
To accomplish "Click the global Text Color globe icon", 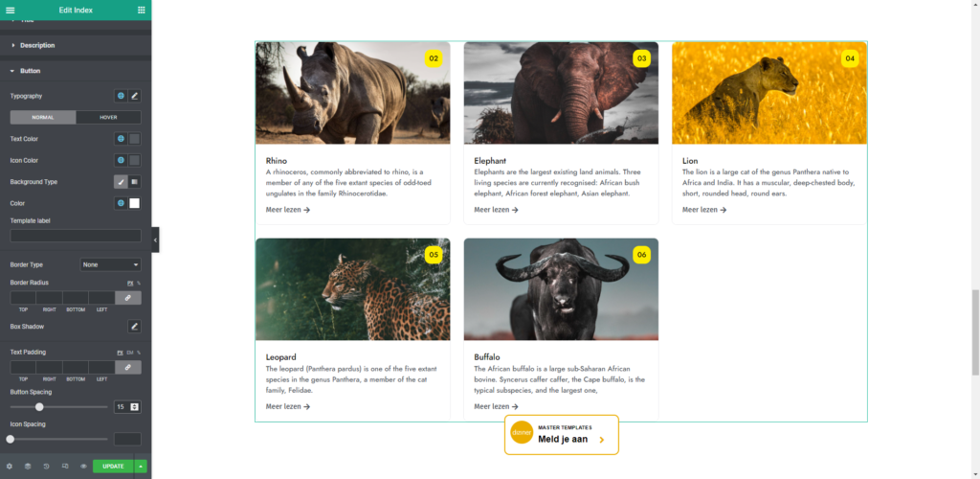I will [121, 139].
